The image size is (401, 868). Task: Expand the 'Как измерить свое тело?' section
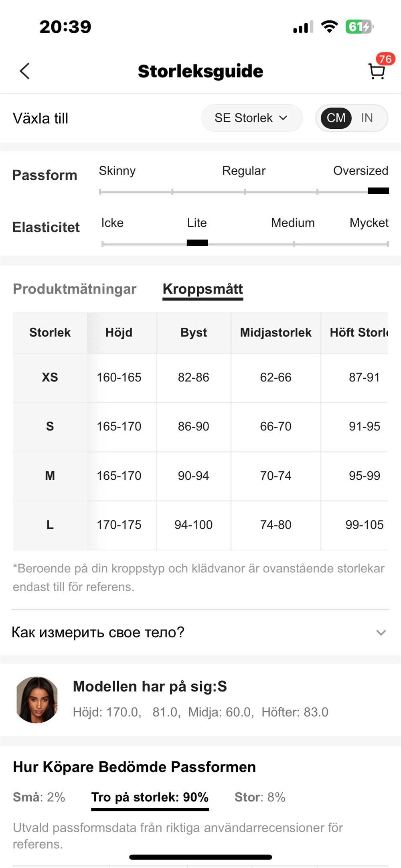pos(200,633)
